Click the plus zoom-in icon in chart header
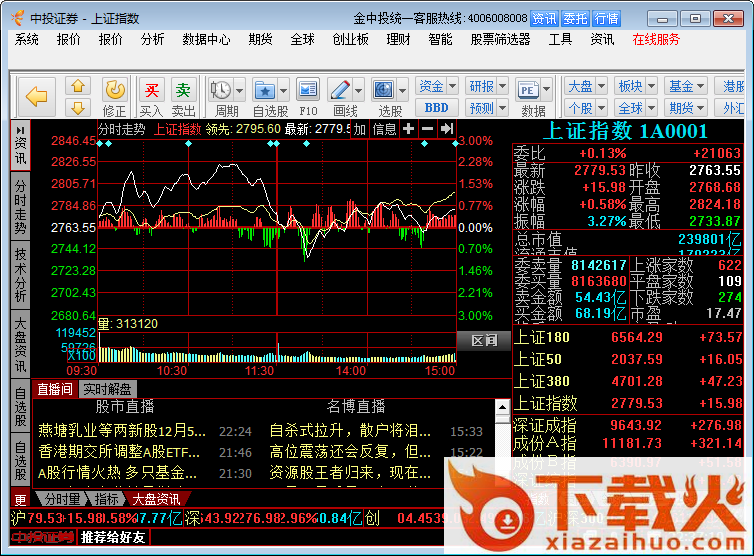Image resolution: width=754 pixels, height=556 pixels. tap(408, 128)
